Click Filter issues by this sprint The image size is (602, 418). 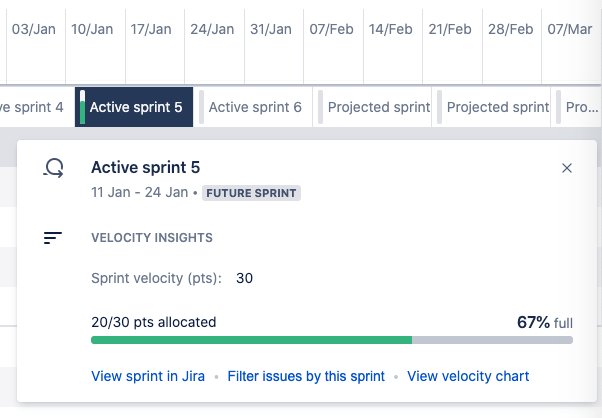click(x=306, y=376)
